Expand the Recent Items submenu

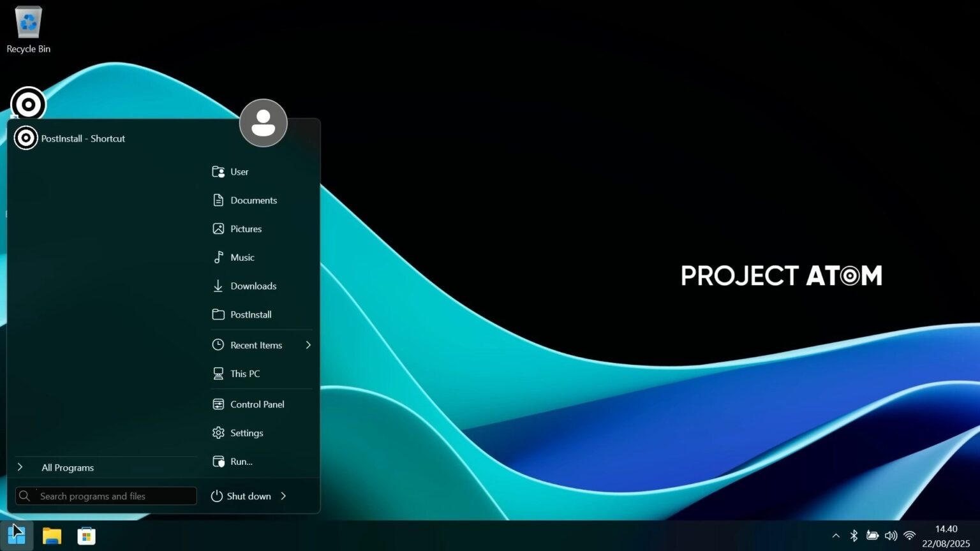tap(308, 345)
